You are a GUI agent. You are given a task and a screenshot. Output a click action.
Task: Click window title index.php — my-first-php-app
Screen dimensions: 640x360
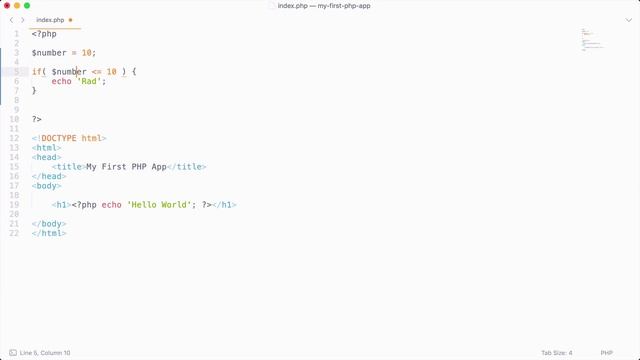[324, 6]
